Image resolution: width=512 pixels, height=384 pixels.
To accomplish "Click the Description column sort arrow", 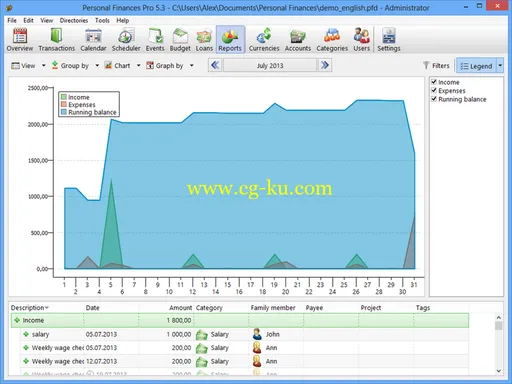I will (47, 308).
